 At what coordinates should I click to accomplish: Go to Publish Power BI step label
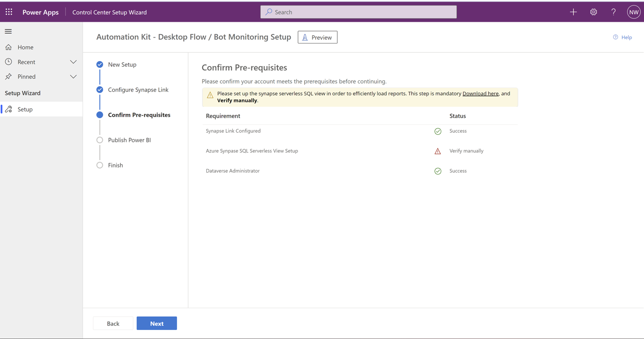[129, 140]
